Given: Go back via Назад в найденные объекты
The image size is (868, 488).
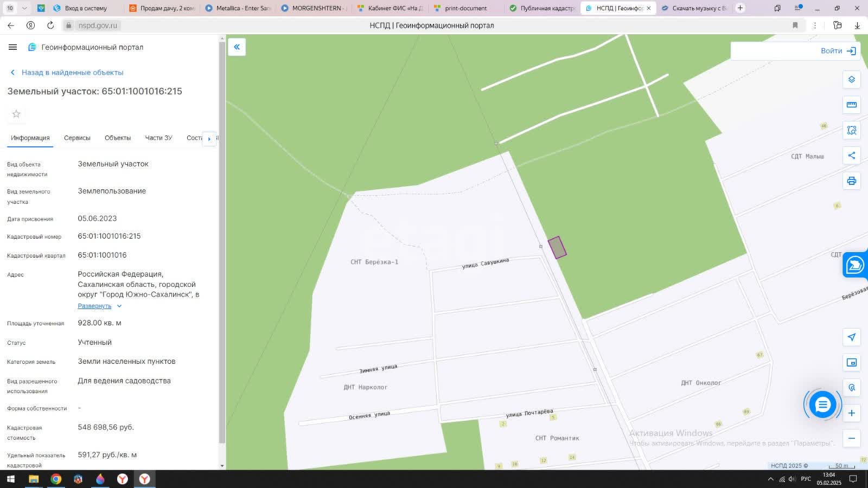Looking at the screenshot, I should pos(72,72).
